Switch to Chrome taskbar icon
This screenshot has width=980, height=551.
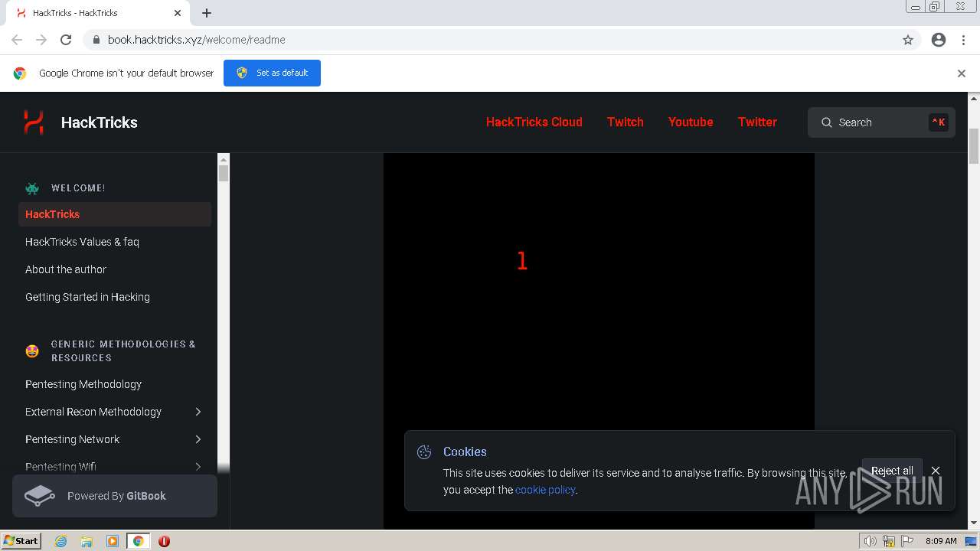coord(138,541)
